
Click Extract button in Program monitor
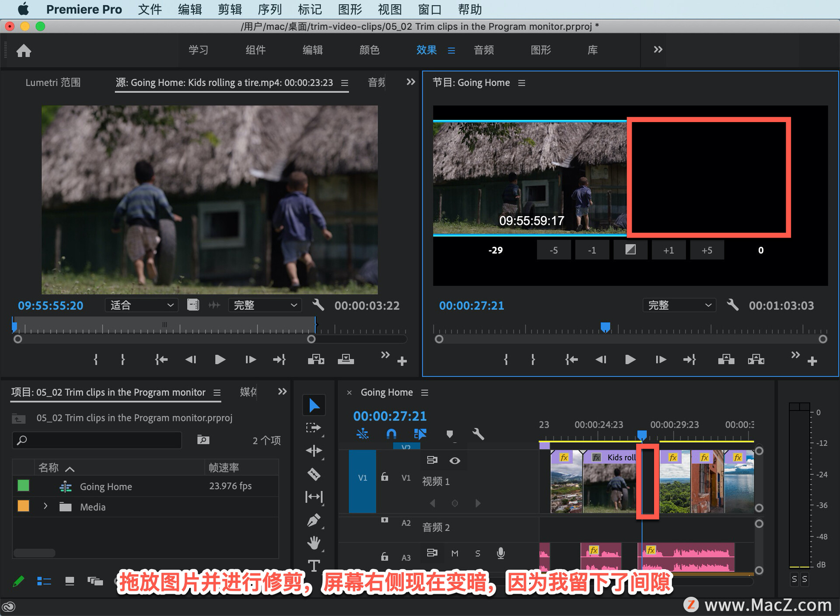click(x=756, y=360)
